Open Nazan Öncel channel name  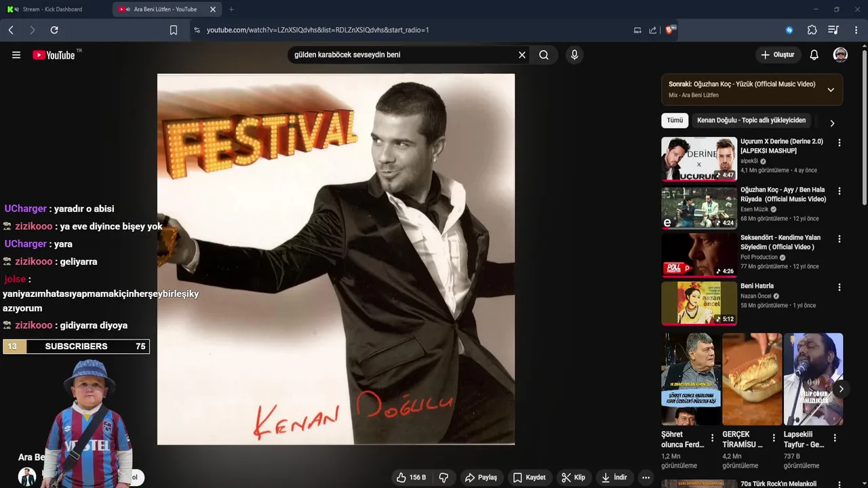pos(756,296)
